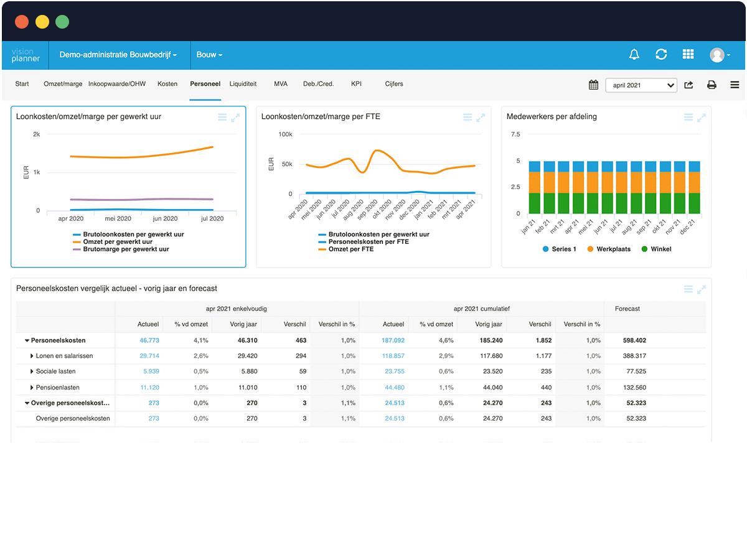This screenshot has height=560, width=747.
Task: Click the Vision Planner logo
Action: point(26,55)
